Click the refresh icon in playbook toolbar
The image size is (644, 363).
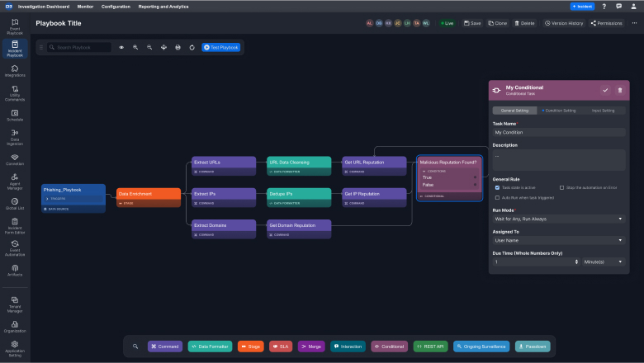(x=192, y=48)
